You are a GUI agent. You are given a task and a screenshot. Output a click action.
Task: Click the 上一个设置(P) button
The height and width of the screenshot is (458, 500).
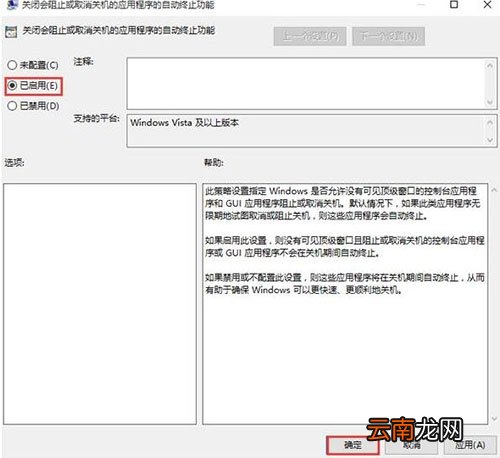pos(310,36)
